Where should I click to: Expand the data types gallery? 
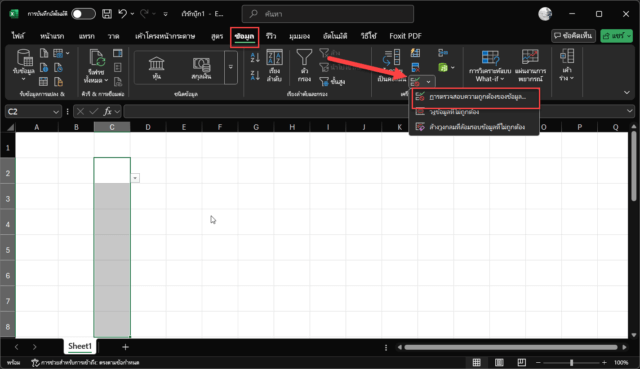[231, 67]
